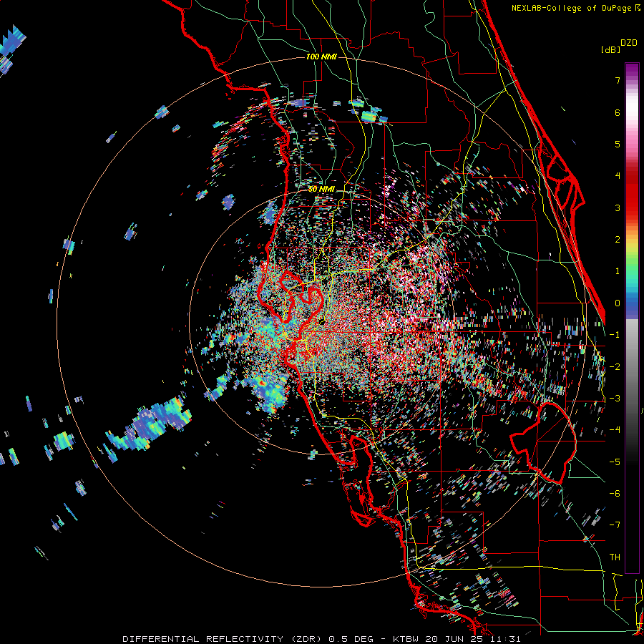The width and height of the screenshot is (644, 644).
Task: Click the -3 legend tick value
Action: [615, 398]
